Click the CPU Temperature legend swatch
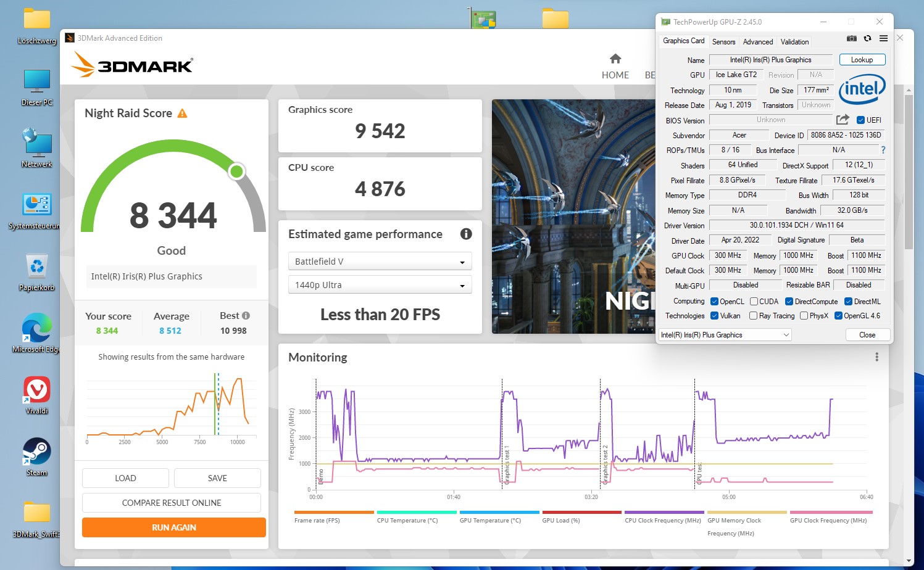The image size is (924, 570). pyautogui.click(x=417, y=512)
